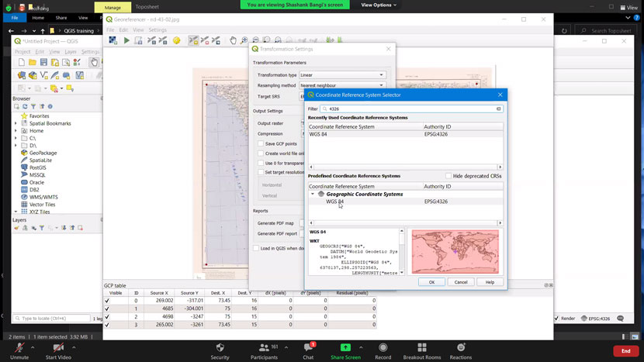The image size is (644, 362).
Task: Click the Browser panel info icon
Action: pos(50,106)
